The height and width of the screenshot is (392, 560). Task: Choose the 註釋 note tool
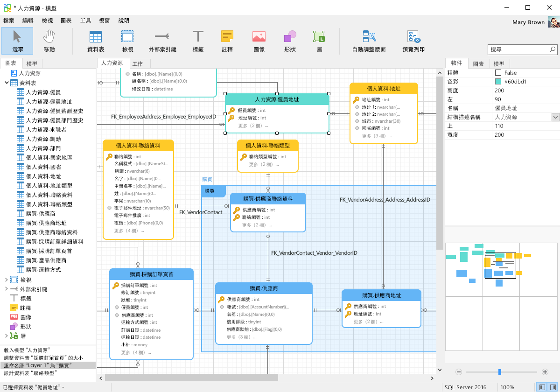click(x=227, y=41)
